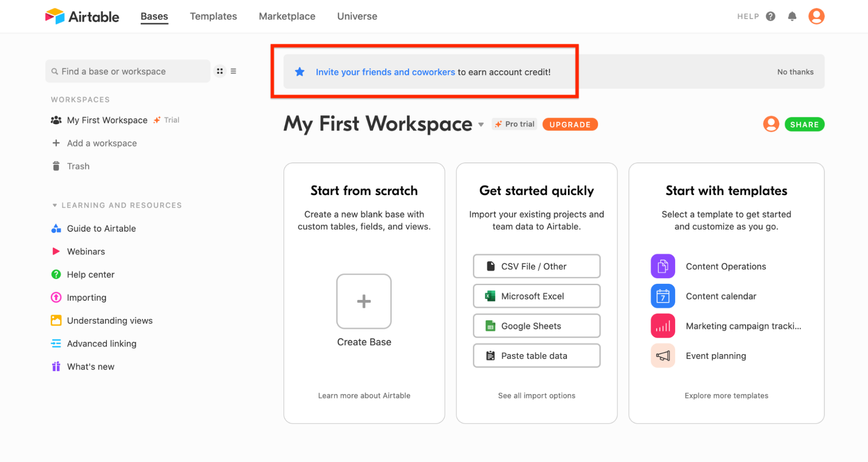Screen dimensions: 868x462
Task: Click the star icon in invite banner
Action: point(300,72)
